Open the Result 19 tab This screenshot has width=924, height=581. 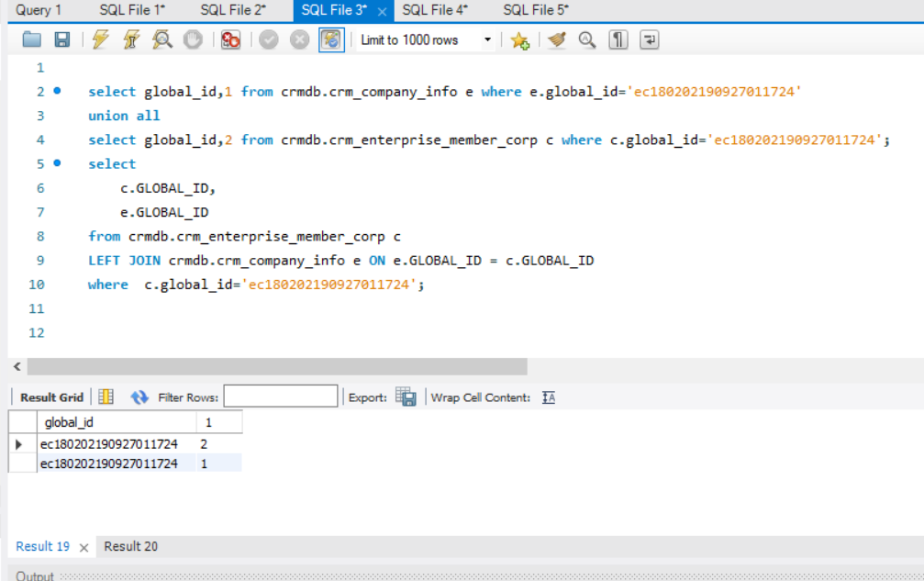click(x=42, y=546)
